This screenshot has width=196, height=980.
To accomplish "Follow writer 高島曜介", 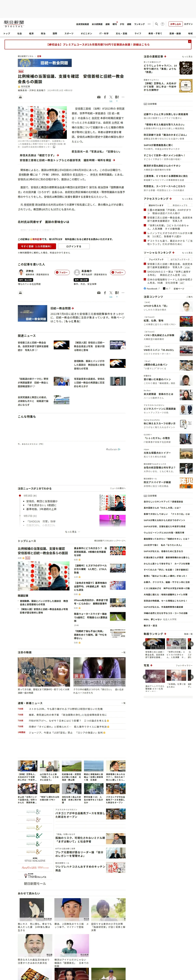I will [118, 272].
